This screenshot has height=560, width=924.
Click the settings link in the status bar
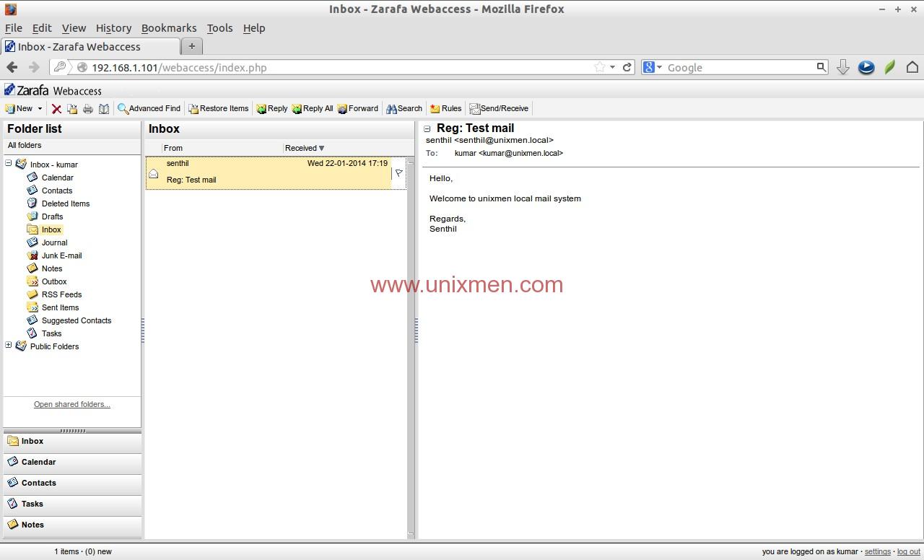[x=877, y=551]
